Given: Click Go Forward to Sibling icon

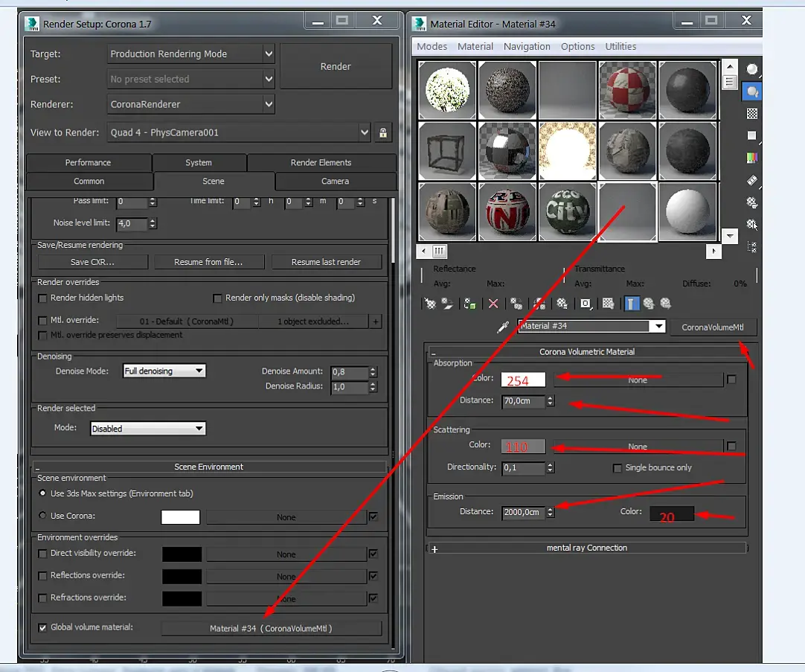Looking at the screenshot, I should click(666, 304).
